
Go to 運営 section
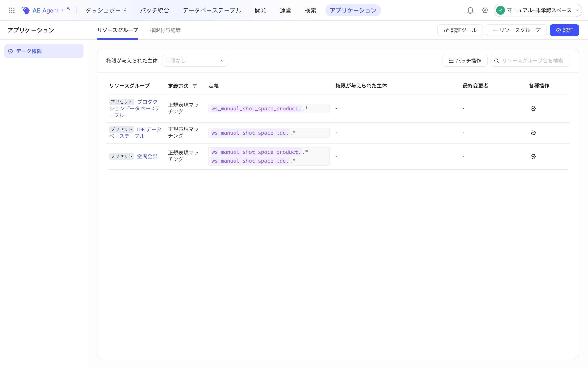[285, 10]
